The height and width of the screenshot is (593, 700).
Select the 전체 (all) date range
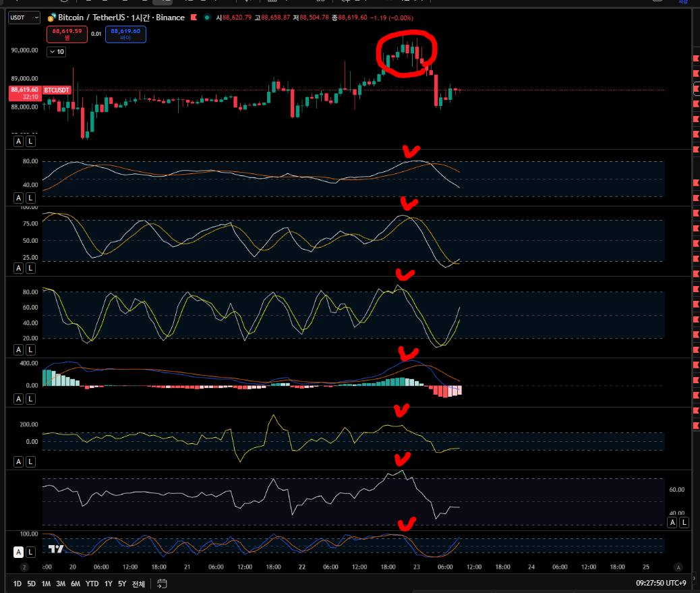[x=138, y=584]
